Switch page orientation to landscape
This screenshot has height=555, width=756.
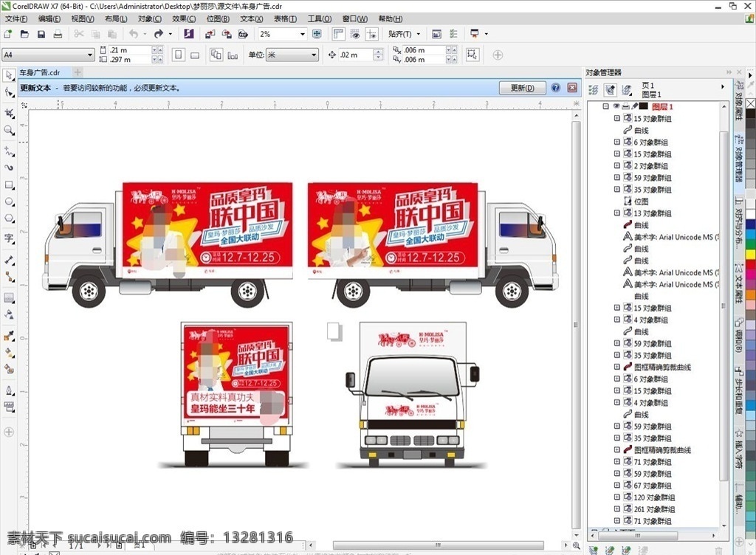point(195,55)
